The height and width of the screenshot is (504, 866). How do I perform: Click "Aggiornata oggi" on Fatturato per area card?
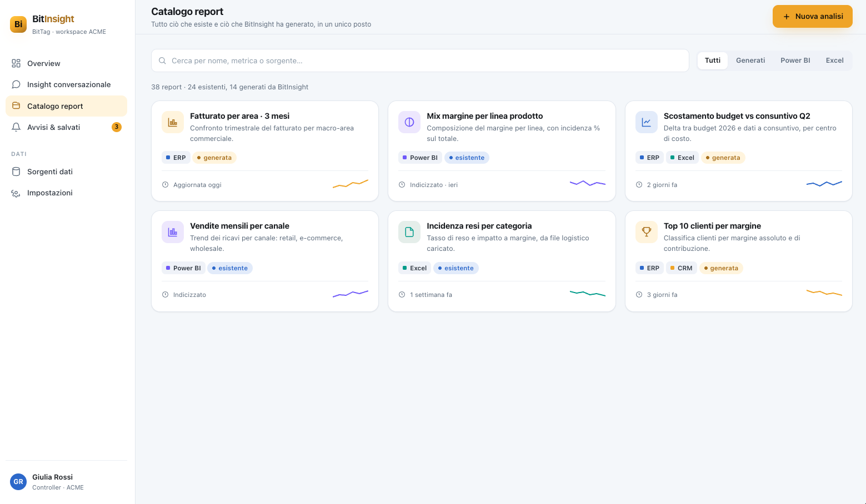point(197,185)
